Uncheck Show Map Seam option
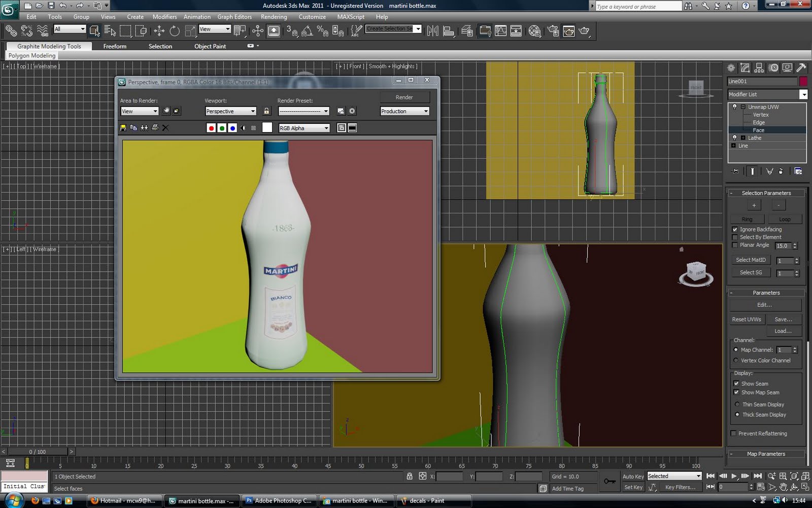Viewport: 812px width, 508px height. pos(736,392)
